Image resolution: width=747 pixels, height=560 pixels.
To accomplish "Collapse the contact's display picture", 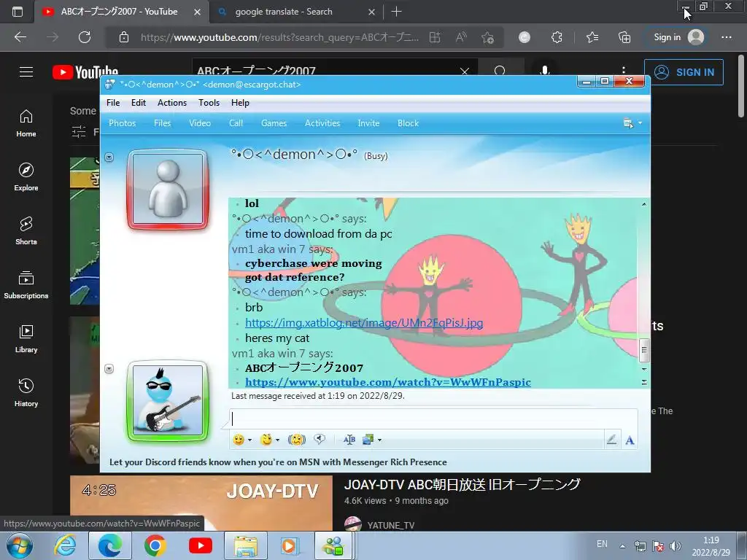I will tap(109, 157).
